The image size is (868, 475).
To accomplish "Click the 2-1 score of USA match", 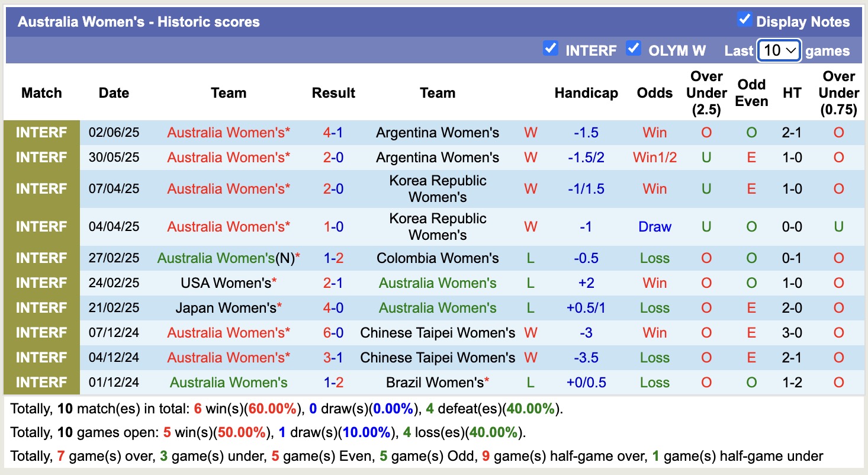I will (x=333, y=283).
